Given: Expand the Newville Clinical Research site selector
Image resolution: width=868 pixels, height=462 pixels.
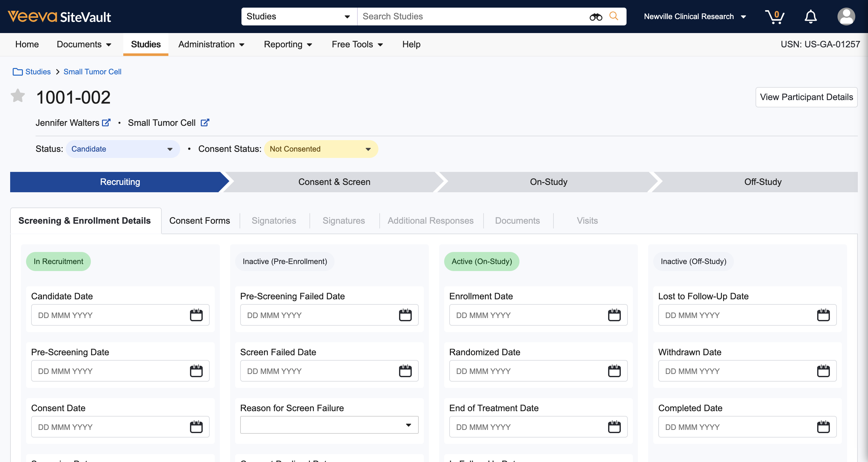Looking at the screenshot, I should (x=695, y=17).
